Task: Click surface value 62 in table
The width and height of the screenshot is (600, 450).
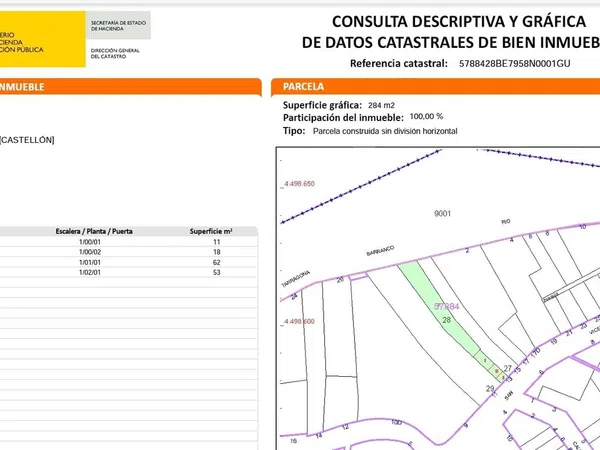Action: pyautogui.click(x=217, y=262)
